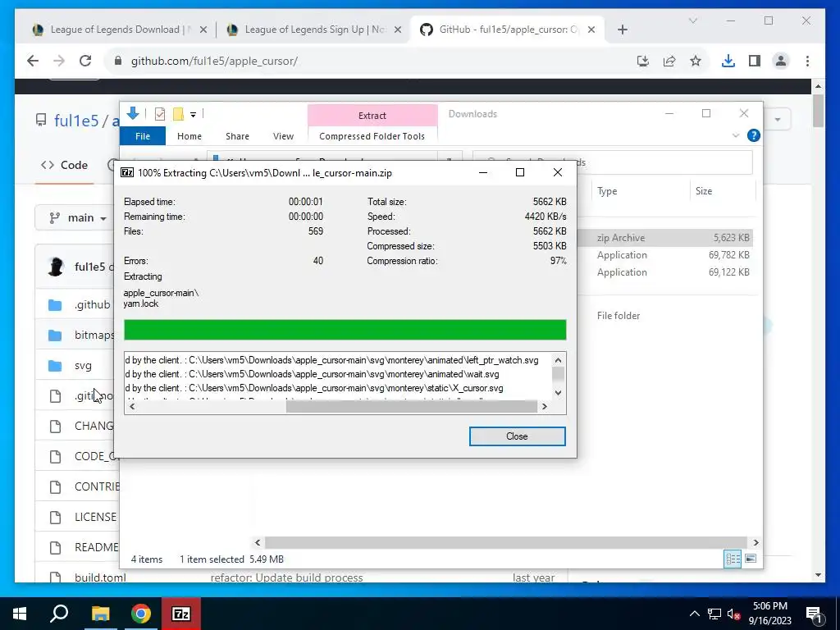The width and height of the screenshot is (840, 630).
Task: Open a new Chrome tab
Action: pyautogui.click(x=622, y=30)
